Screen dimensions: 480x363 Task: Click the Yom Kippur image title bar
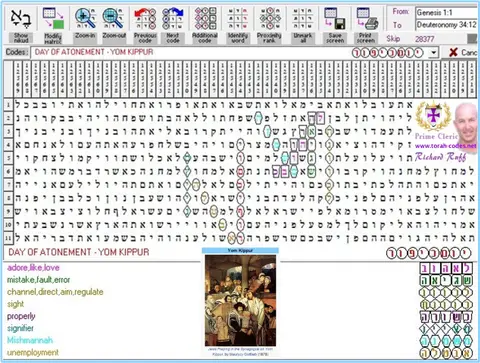click(x=240, y=250)
